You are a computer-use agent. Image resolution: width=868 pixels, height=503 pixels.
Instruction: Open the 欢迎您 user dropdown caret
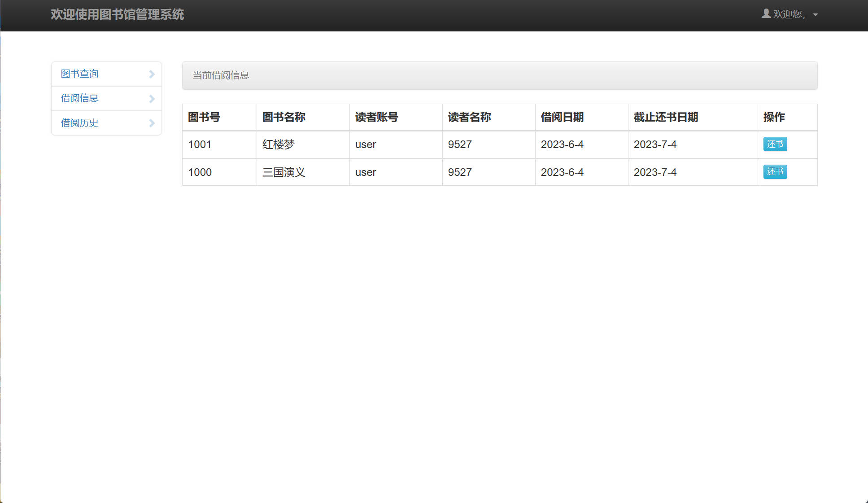point(815,15)
